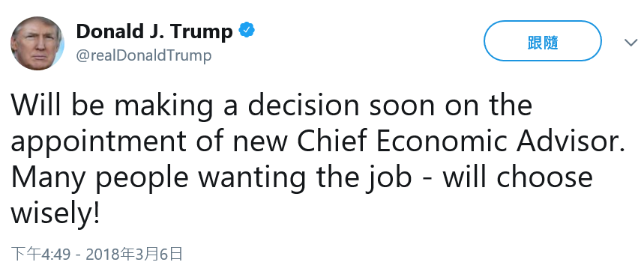Visit the @realDonaldTrump handle link
644x271 pixels.
click(144, 55)
